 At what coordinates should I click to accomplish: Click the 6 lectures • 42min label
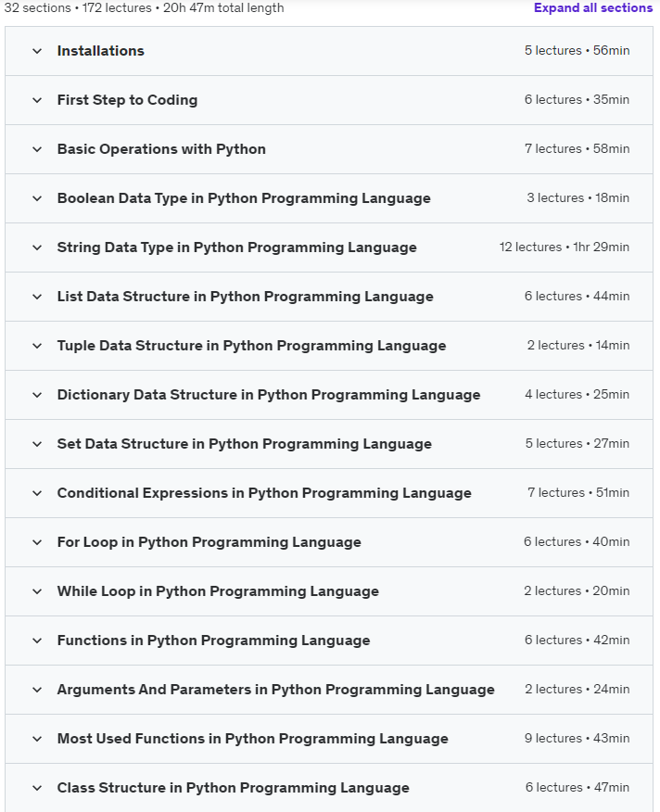point(577,641)
